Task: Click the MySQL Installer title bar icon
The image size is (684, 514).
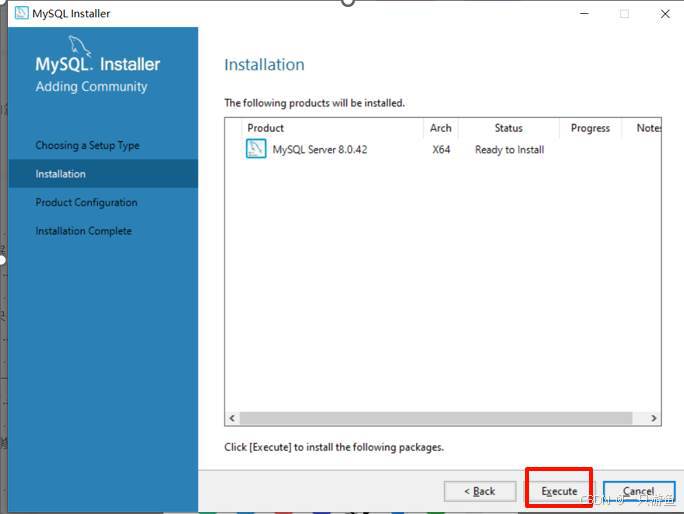Action: [x=21, y=13]
